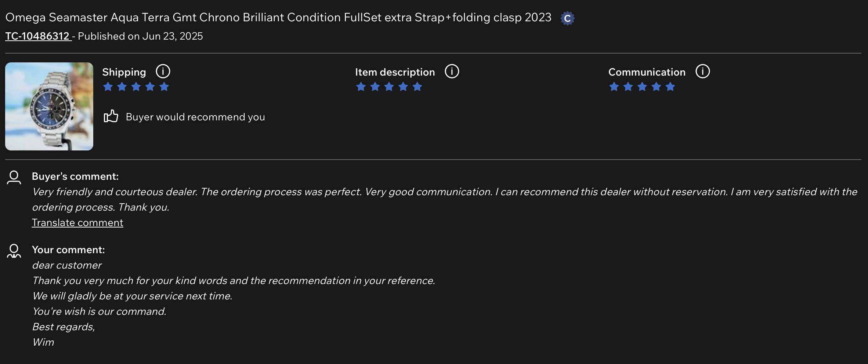Click the buyer avatar icon
This screenshot has height=364, width=868.
pyautogui.click(x=14, y=177)
